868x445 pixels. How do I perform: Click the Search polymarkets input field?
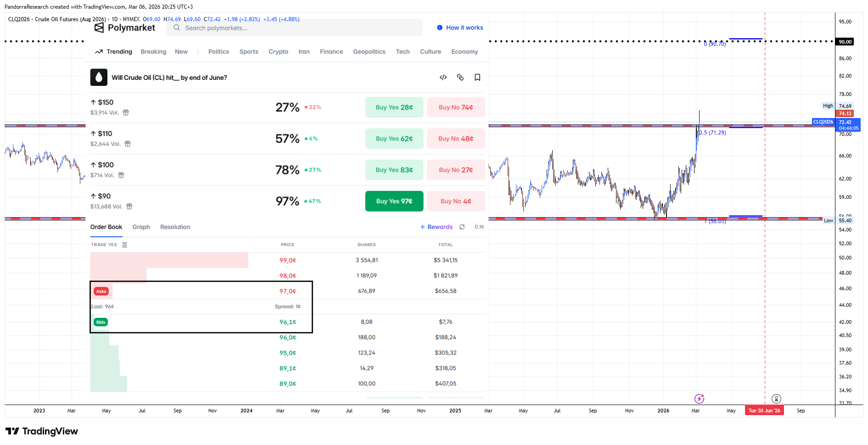click(x=295, y=28)
